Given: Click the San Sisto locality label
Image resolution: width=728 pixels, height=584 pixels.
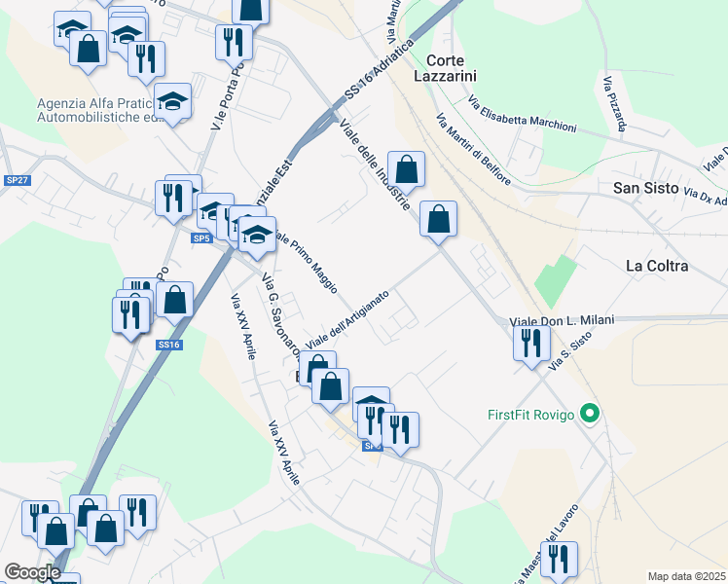Looking at the screenshot, I should [646, 188].
